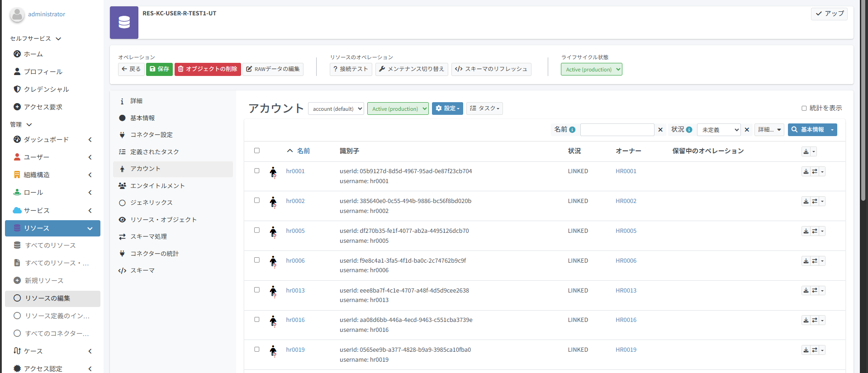The height and width of the screenshot is (373, 868).
Task: Click the reconcile arrows icon in hr0006 row
Action: click(815, 261)
